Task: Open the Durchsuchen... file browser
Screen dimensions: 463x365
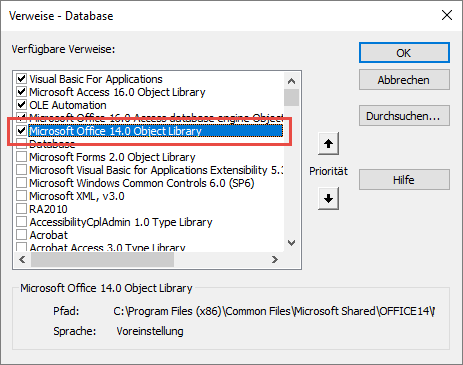Action: [x=404, y=116]
